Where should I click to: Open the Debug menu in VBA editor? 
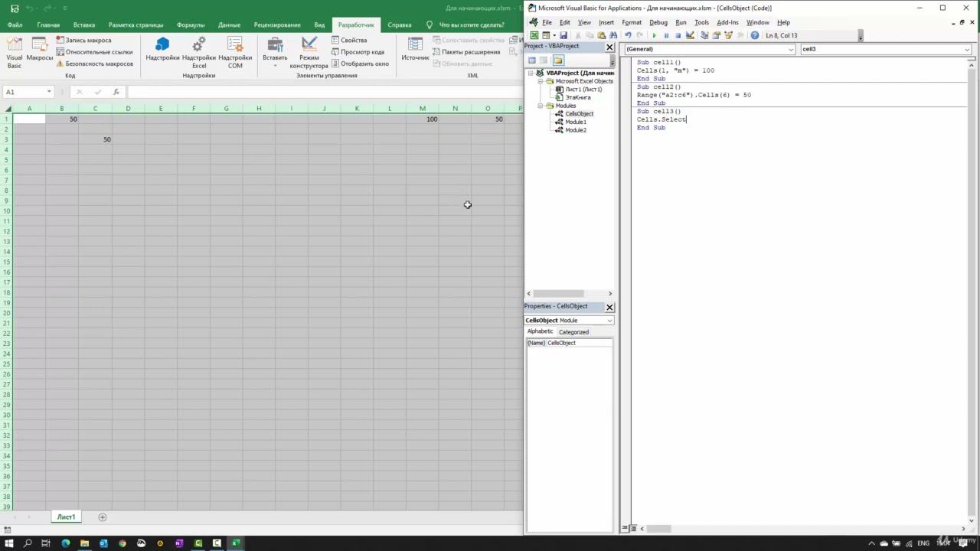point(658,22)
